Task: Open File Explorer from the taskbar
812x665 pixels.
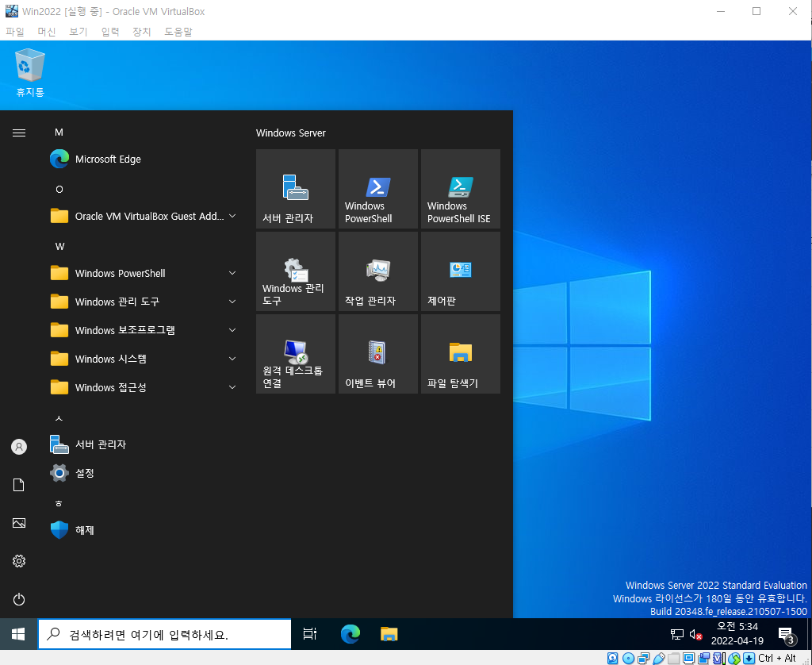Action: 389,634
